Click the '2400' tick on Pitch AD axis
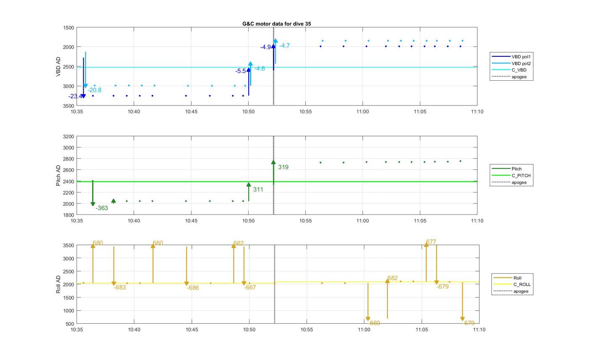Viewport: 589px width, 364px height. (x=69, y=182)
